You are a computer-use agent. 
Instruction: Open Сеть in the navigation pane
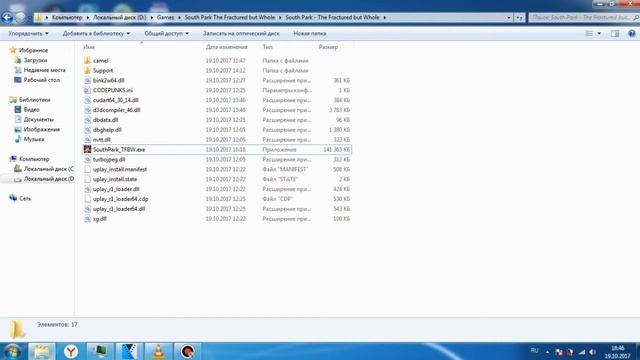click(x=25, y=198)
